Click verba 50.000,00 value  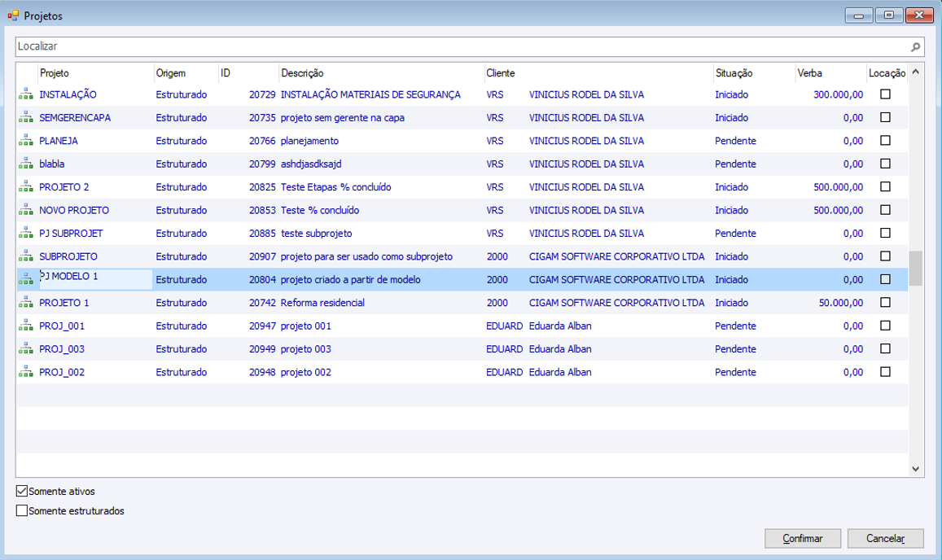(x=841, y=303)
